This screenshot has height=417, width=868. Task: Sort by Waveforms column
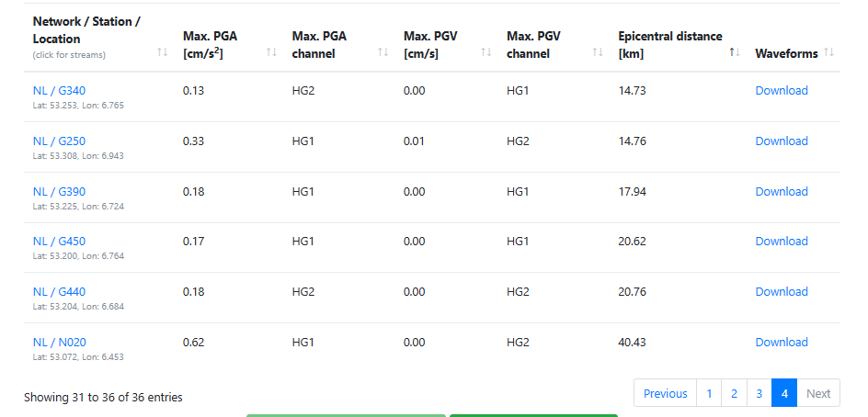point(786,53)
